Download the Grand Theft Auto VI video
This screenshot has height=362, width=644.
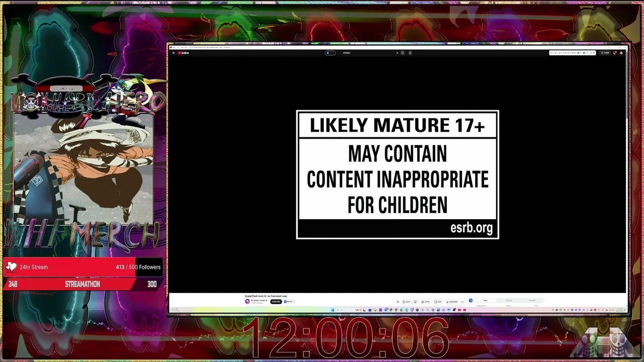pos(452,302)
